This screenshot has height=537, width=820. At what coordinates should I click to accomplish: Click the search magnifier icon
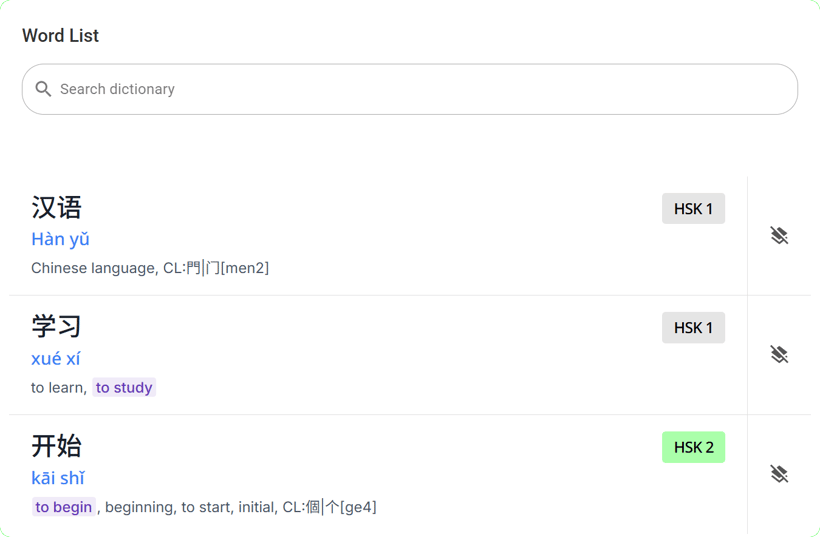click(43, 89)
